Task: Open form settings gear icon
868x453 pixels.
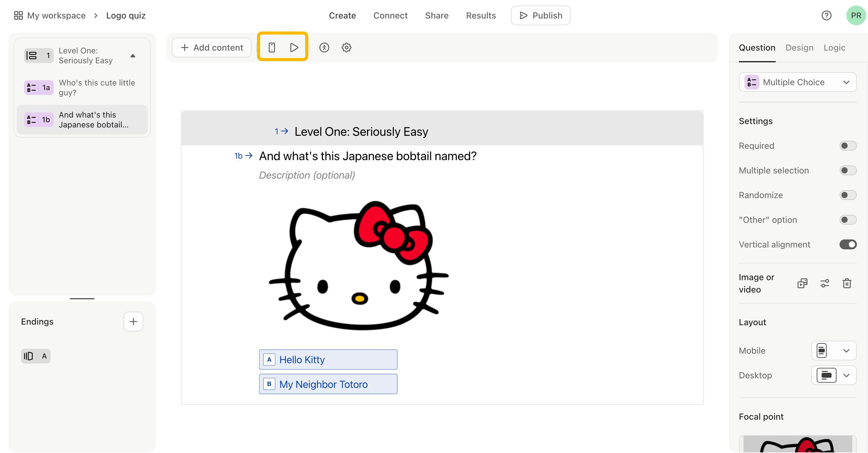Action: (346, 48)
